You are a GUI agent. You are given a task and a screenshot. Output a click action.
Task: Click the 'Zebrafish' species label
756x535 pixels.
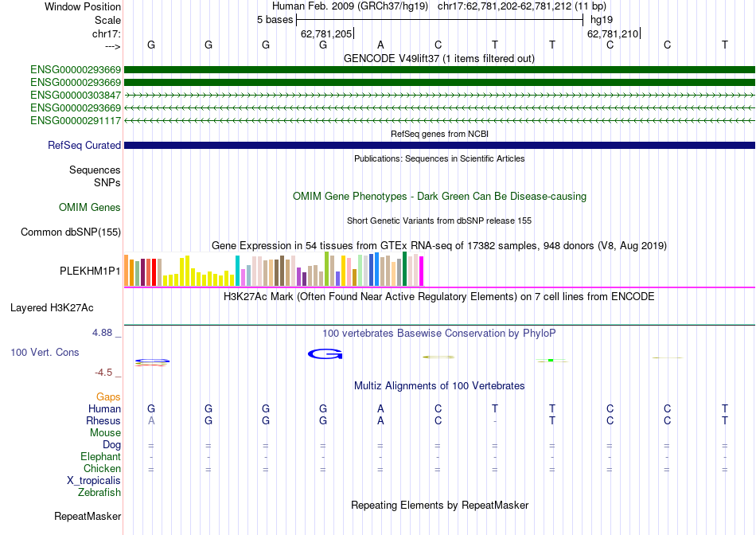click(99, 493)
